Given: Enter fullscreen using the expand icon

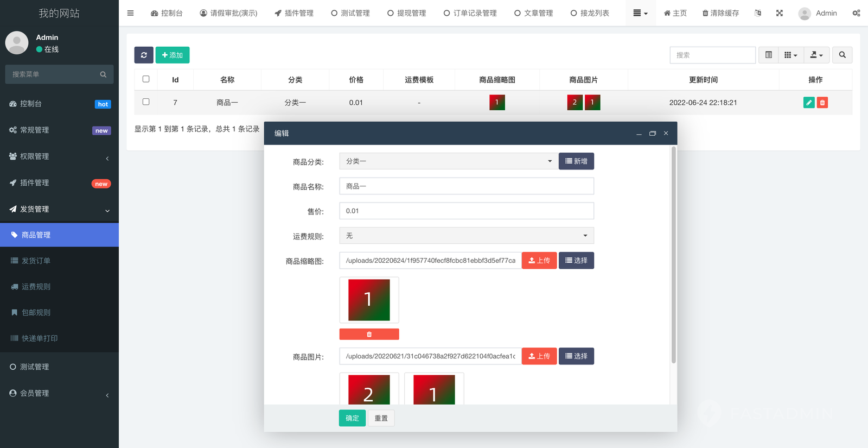Looking at the screenshot, I should coord(779,13).
